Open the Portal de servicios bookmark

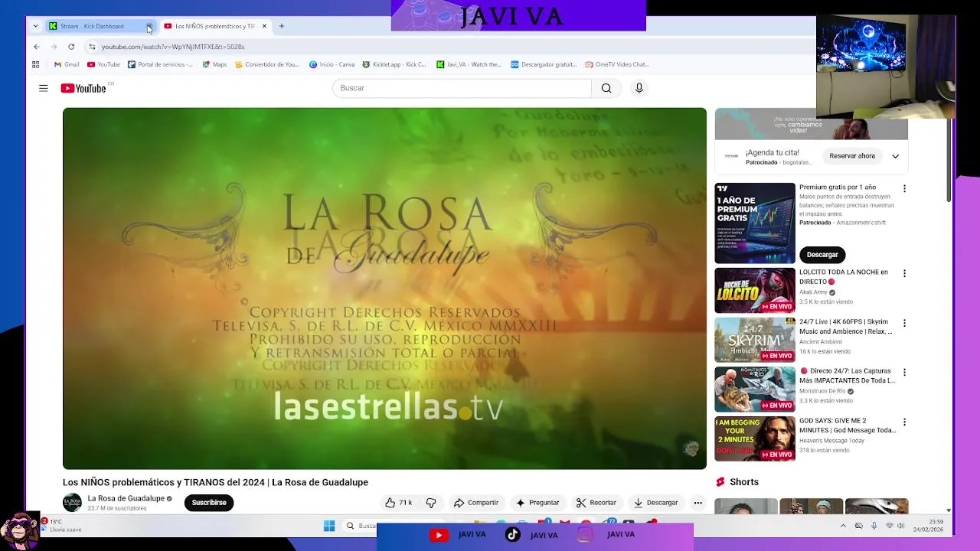[161, 64]
